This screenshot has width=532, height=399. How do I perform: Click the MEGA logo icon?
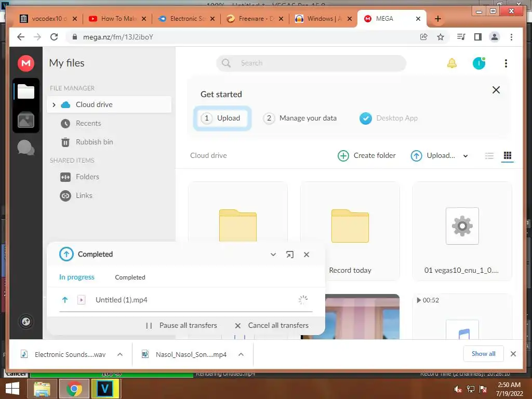tap(26, 63)
